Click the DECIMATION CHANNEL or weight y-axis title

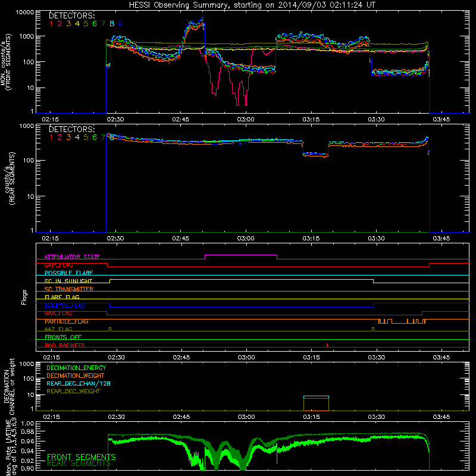[9, 386]
